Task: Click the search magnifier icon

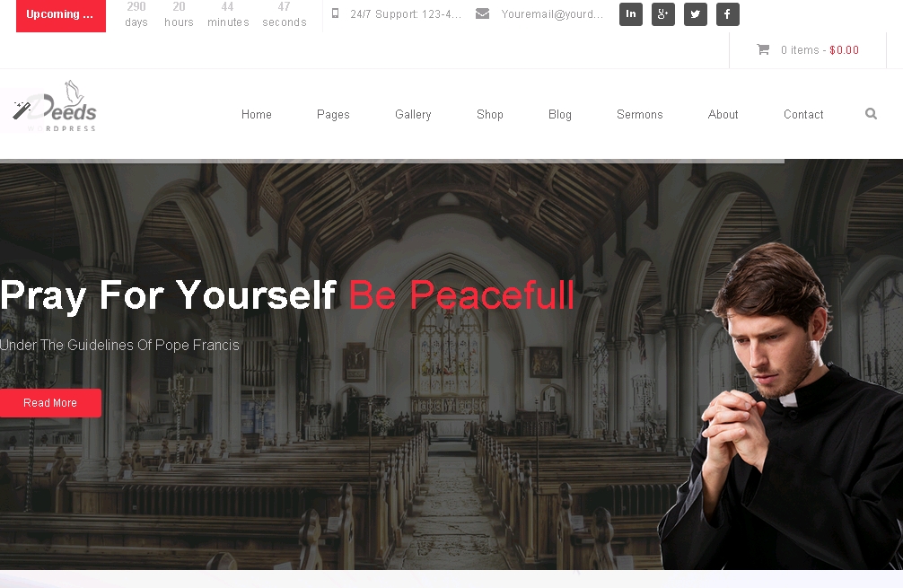Action: [871, 114]
